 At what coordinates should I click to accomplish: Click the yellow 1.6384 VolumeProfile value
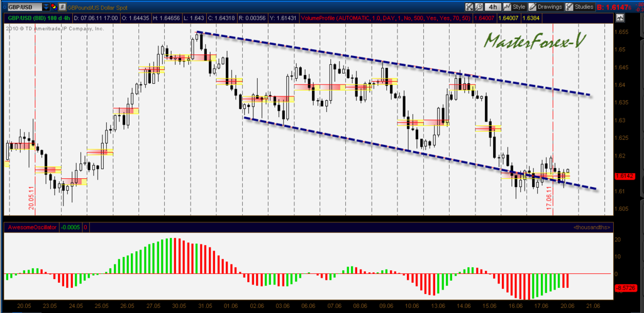(530, 18)
